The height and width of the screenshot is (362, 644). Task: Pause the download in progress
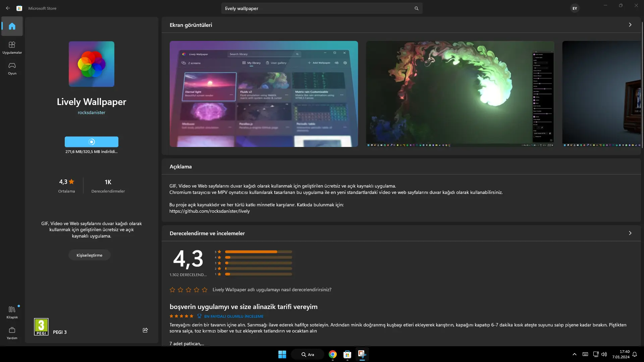[x=92, y=142]
